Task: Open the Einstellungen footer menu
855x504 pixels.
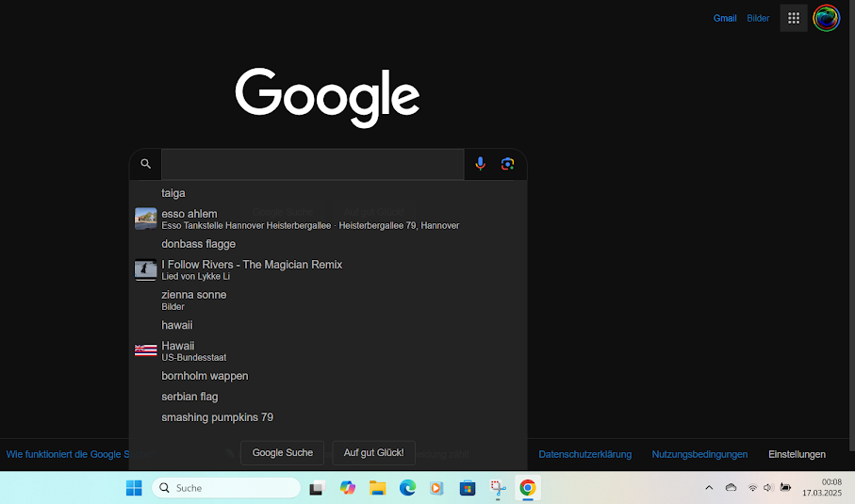Action: [797, 454]
